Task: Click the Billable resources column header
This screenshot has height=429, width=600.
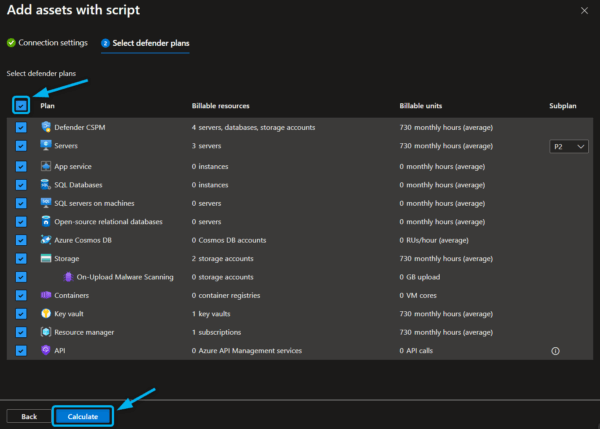Action: pyautogui.click(x=220, y=106)
